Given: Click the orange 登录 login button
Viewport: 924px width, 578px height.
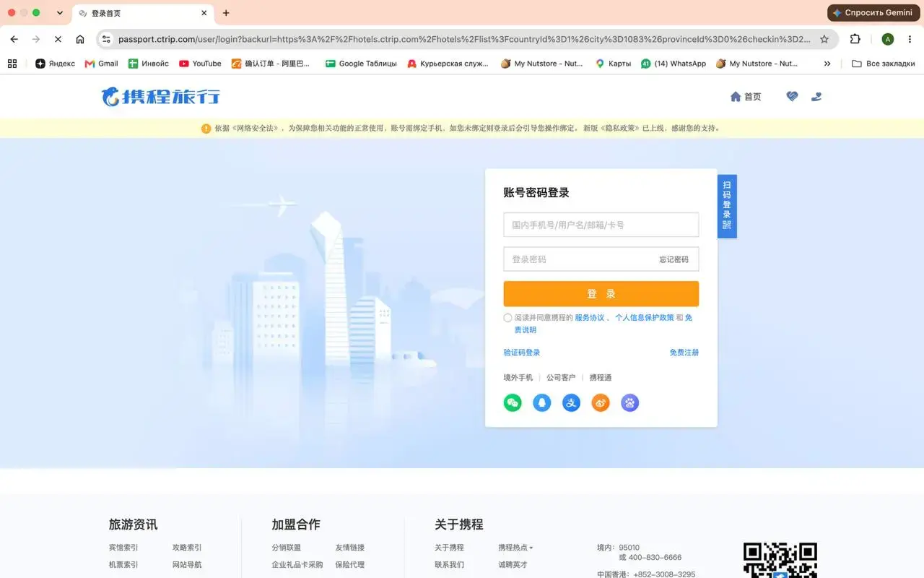Looking at the screenshot, I should (601, 294).
